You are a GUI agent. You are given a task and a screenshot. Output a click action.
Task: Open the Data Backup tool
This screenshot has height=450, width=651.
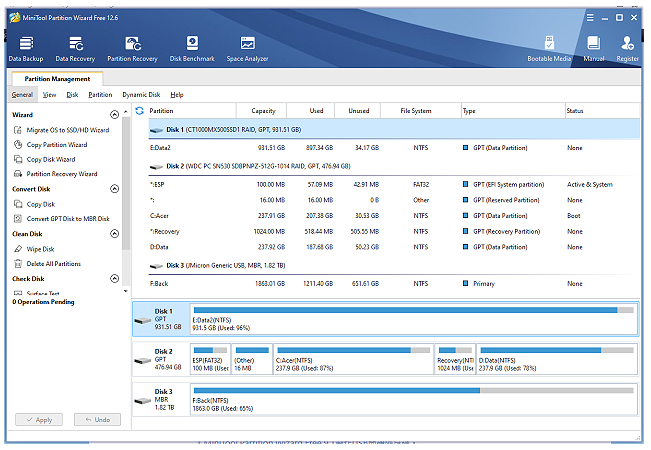coord(26,49)
